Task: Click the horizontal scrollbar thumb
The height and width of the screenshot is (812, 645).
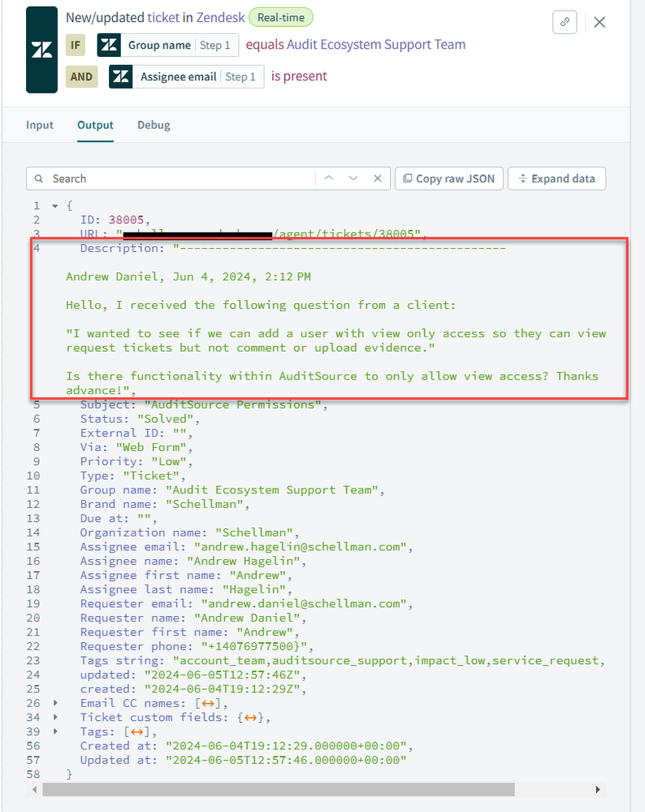Action: 279,789
